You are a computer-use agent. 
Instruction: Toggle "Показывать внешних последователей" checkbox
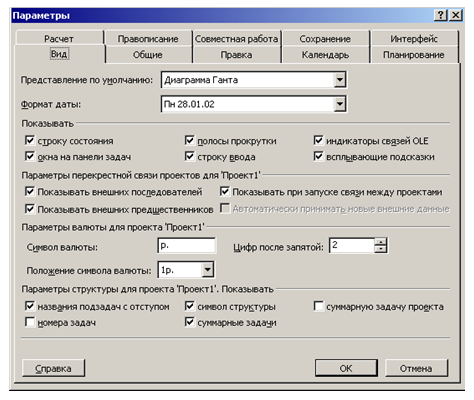tap(30, 192)
